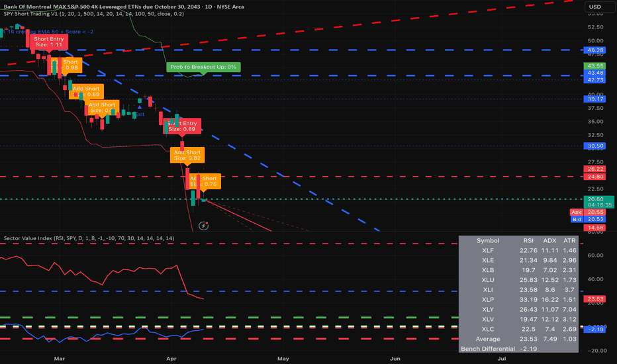Click the XLV symbol cell
617x364 pixels.
488,319
